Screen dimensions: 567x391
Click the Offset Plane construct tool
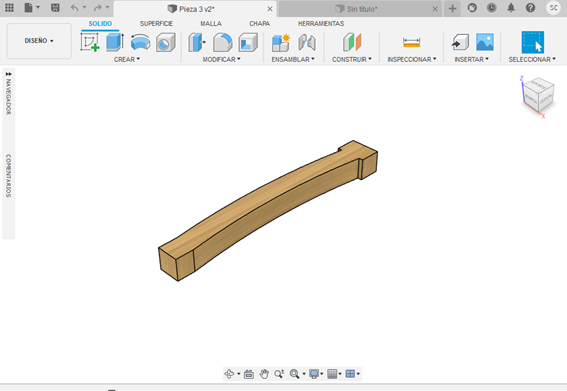[x=352, y=42]
